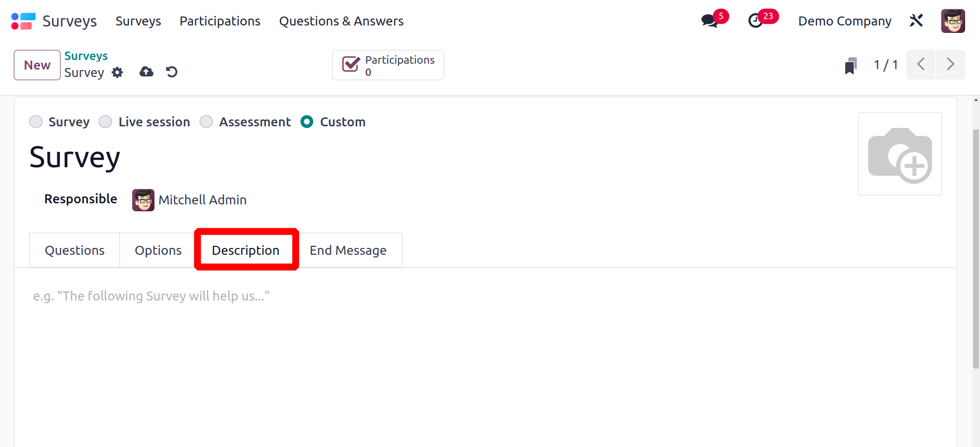This screenshot has width=980, height=447.
Task: Open the Participations stat button
Action: [388, 65]
